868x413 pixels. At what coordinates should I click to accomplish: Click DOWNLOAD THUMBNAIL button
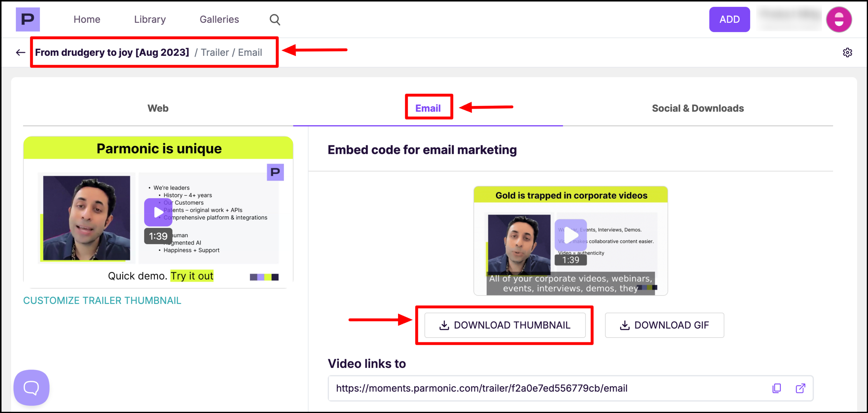click(505, 325)
